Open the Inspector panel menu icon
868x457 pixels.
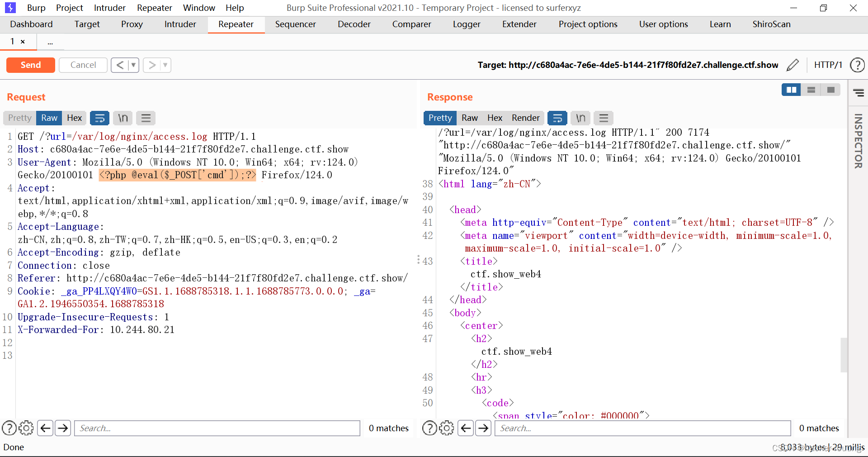point(859,93)
